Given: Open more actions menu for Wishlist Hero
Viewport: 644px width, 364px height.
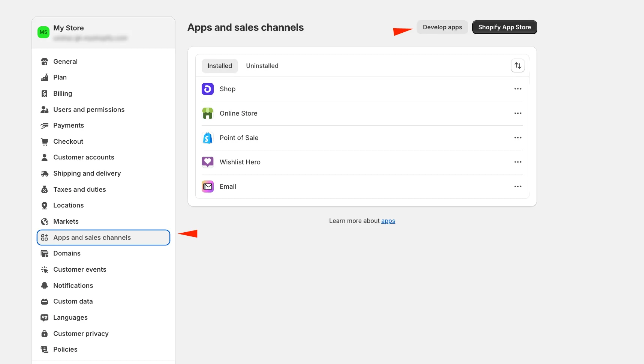Looking at the screenshot, I should [518, 162].
